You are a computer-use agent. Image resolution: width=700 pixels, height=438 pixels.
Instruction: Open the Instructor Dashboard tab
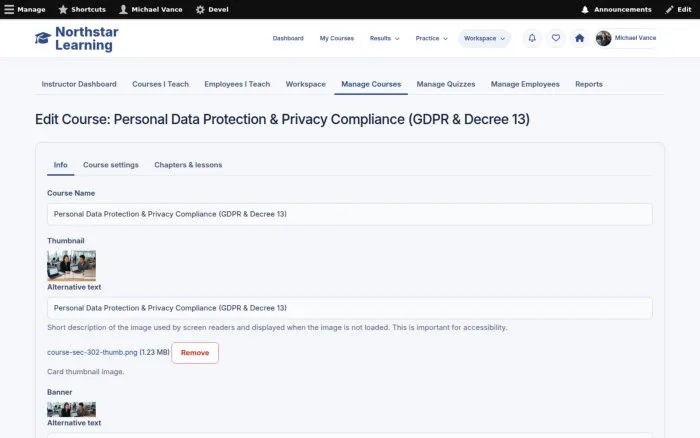(79, 84)
